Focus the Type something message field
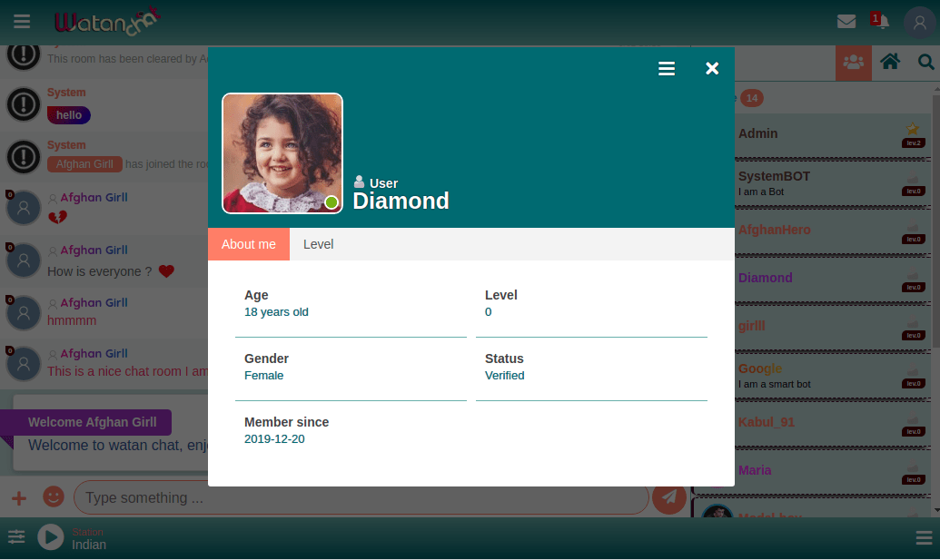The width and height of the screenshot is (940, 560). click(361, 497)
